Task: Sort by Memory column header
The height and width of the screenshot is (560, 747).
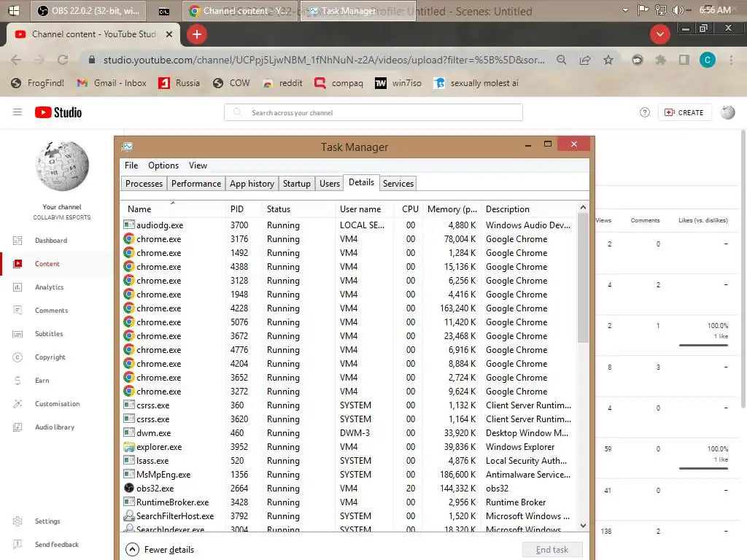Action: [452, 209]
